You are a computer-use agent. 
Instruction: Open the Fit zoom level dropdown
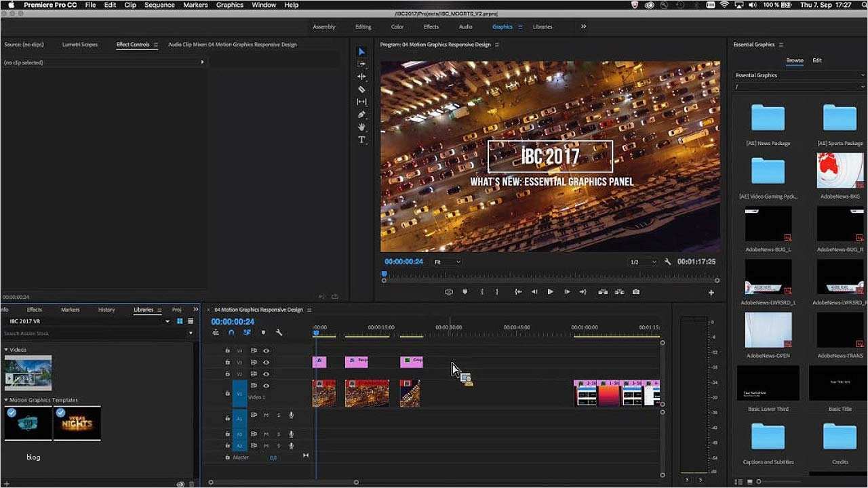click(446, 262)
